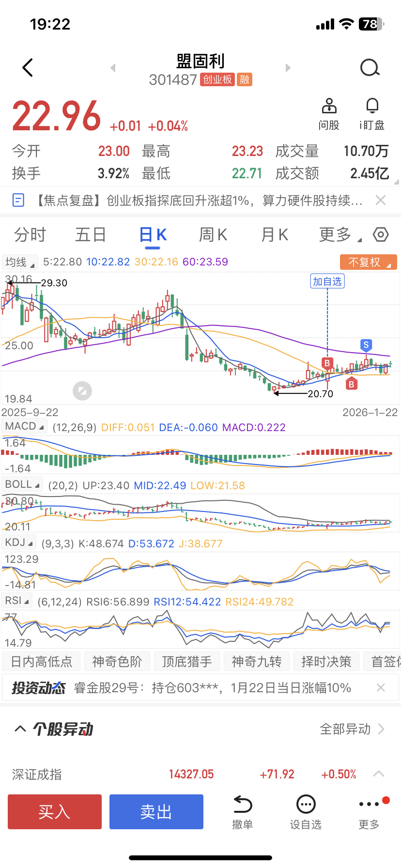
Task: Select 顶底猎手 tool
Action: tap(187, 662)
